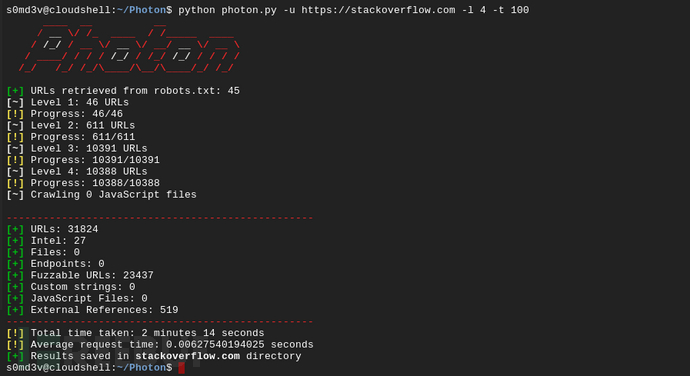Click the yellow [!] marker beside Total time taken
690x376 pixels.
pyautogui.click(x=15, y=333)
